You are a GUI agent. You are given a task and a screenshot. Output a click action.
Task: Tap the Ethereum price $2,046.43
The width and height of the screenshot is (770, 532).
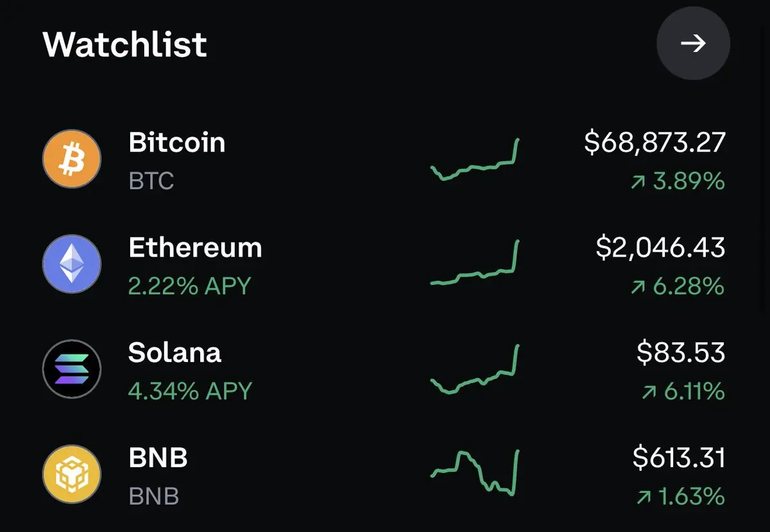[660, 248]
